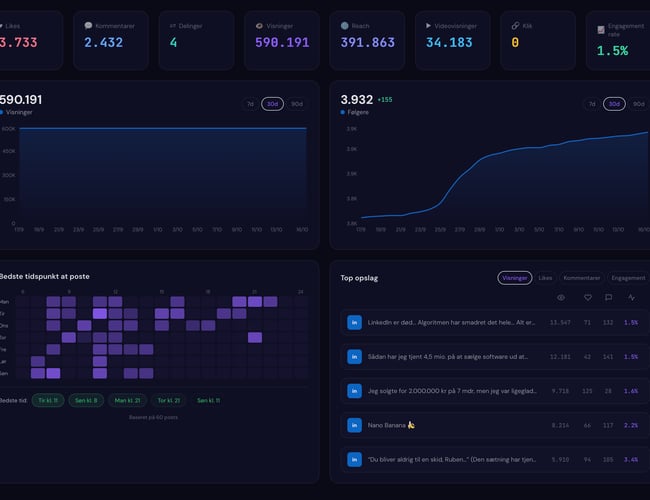Image resolution: width=650 pixels, height=500 pixels.
Task: Click the +155 follower change badge
Action: (385, 100)
